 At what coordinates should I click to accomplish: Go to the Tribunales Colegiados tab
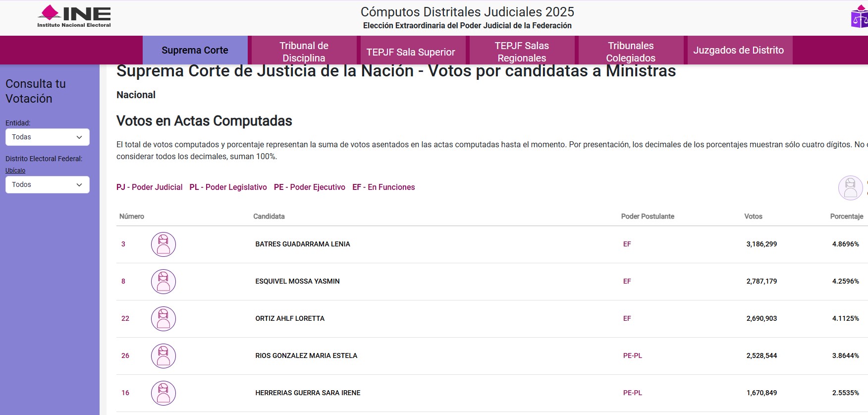point(631,51)
